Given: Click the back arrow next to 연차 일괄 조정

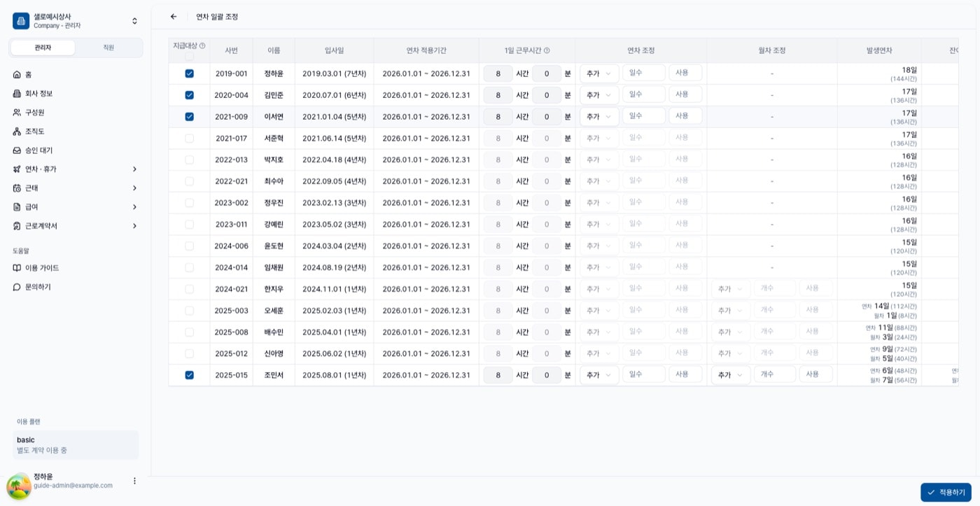Looking at the screenshot, I should click(x=174, y=17).
